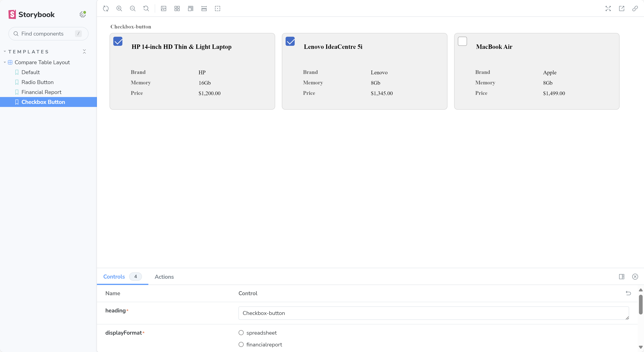Click the bookmark icon beside Default
Viewport: 644px width, 352px height.
[17, 72]
